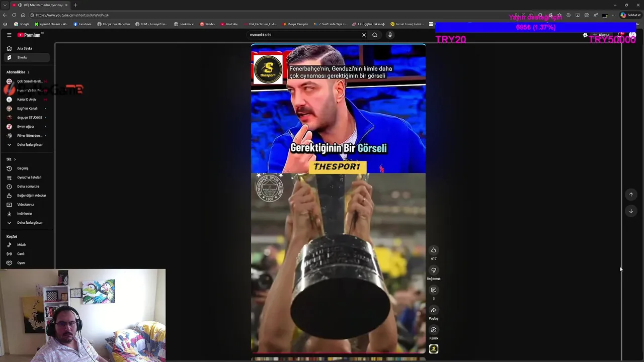Expand Daha fazla göster under subscriptions
The image size is (644, 362).
(28, 145)
